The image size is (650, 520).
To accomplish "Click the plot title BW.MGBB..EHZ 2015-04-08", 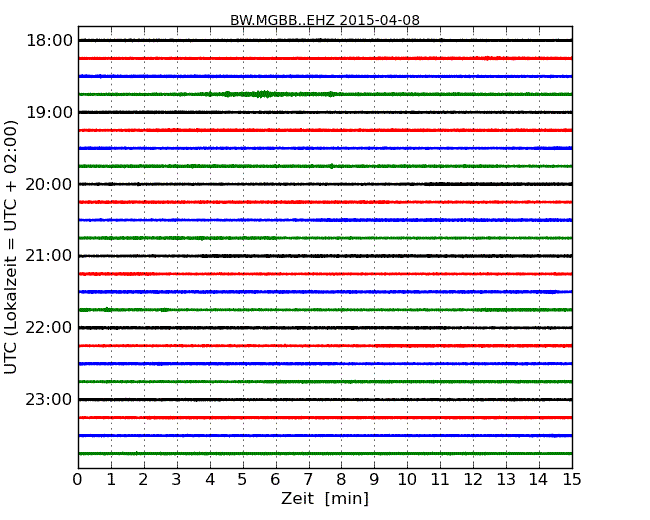I will tap(325, 20).
